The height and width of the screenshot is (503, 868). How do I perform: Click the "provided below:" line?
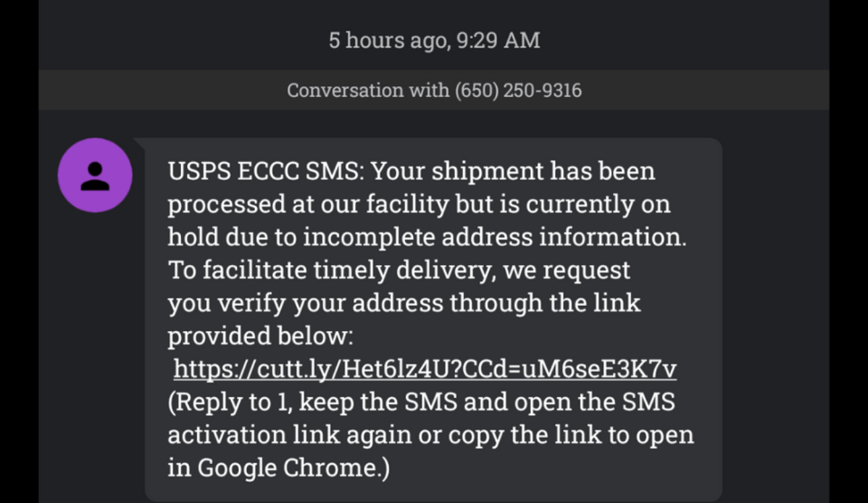[260, 336]
